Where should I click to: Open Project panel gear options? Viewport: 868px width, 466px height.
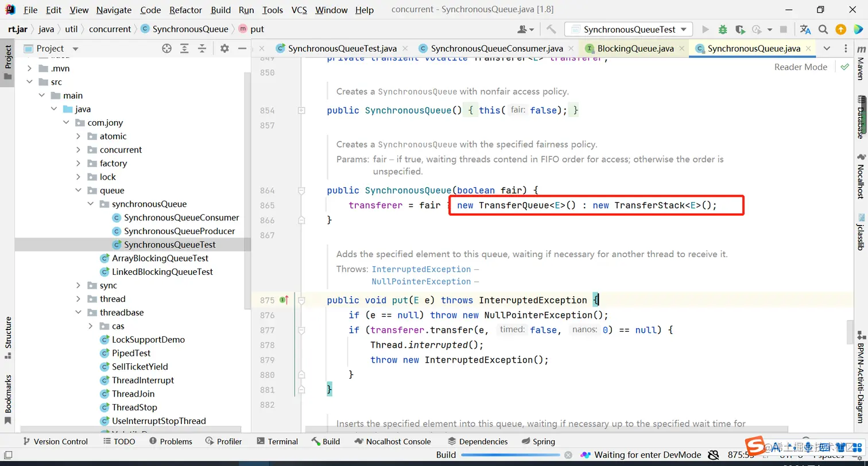[x=224, y=48]
